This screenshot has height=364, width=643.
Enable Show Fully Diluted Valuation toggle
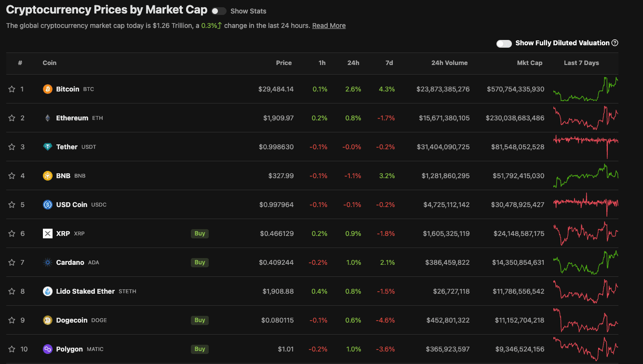tap(504, 43)
